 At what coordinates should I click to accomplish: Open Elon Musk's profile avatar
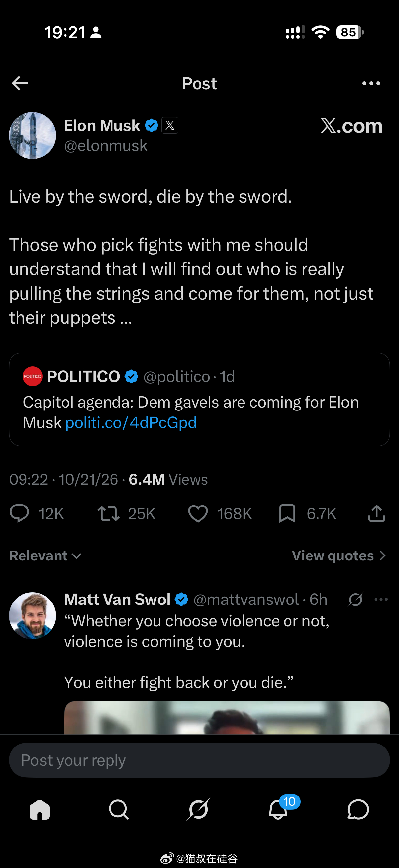[x=32, y=135]
